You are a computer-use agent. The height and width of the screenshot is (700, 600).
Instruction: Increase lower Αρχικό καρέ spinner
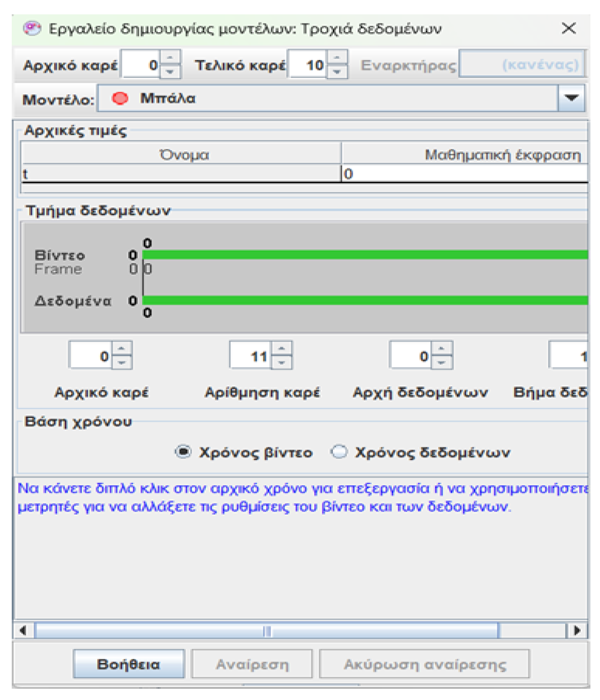pyautogui.click(x=121, y=349)
